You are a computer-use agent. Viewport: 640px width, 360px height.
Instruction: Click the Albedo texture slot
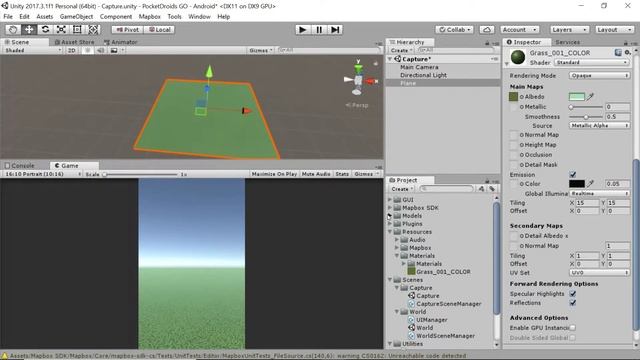tap(513, 97)
